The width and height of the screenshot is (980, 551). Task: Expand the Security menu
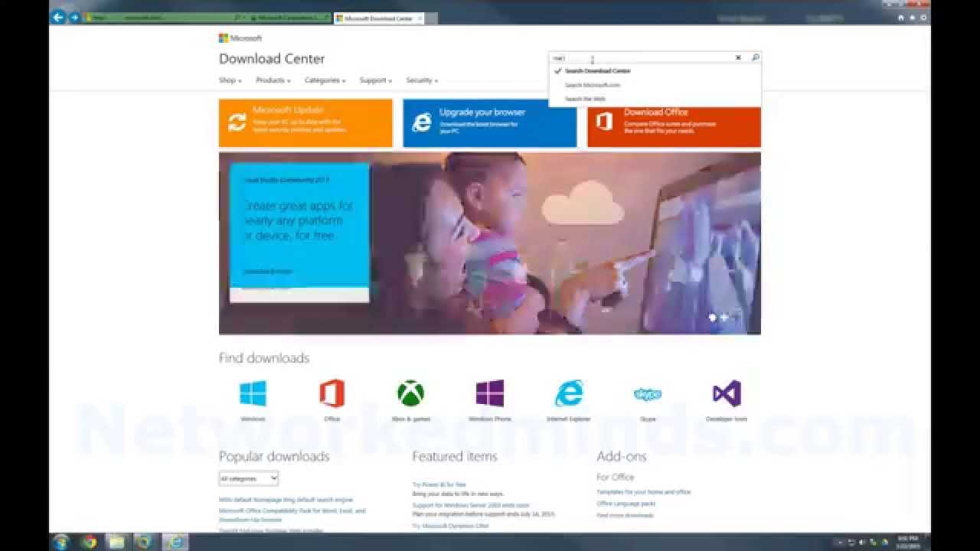pyautogui.click(x=422, y=80)
